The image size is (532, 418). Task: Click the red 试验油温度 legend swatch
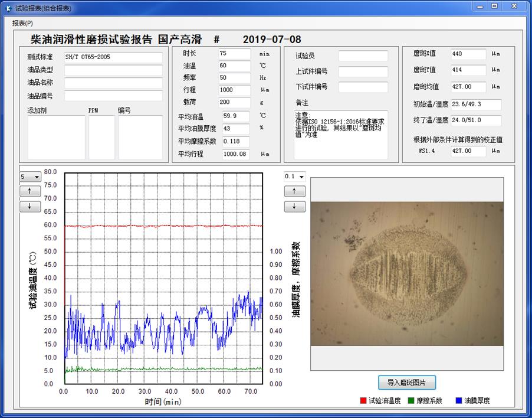point(363,401)
